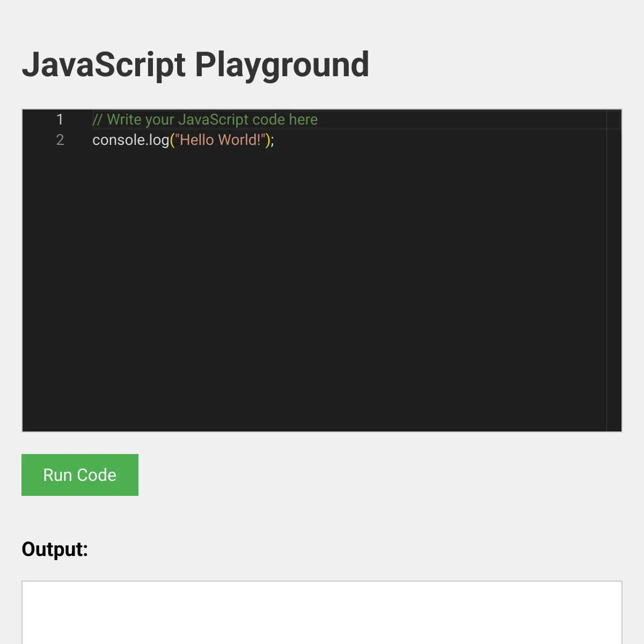644x644 pixels.
Task: Click line number 2 in the gutter
Action: (x=60, y=140)
